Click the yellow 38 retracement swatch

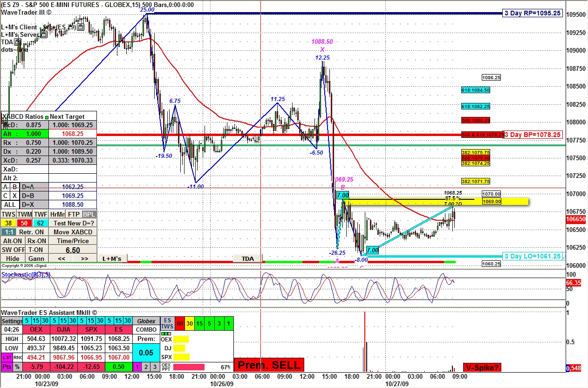8,223
